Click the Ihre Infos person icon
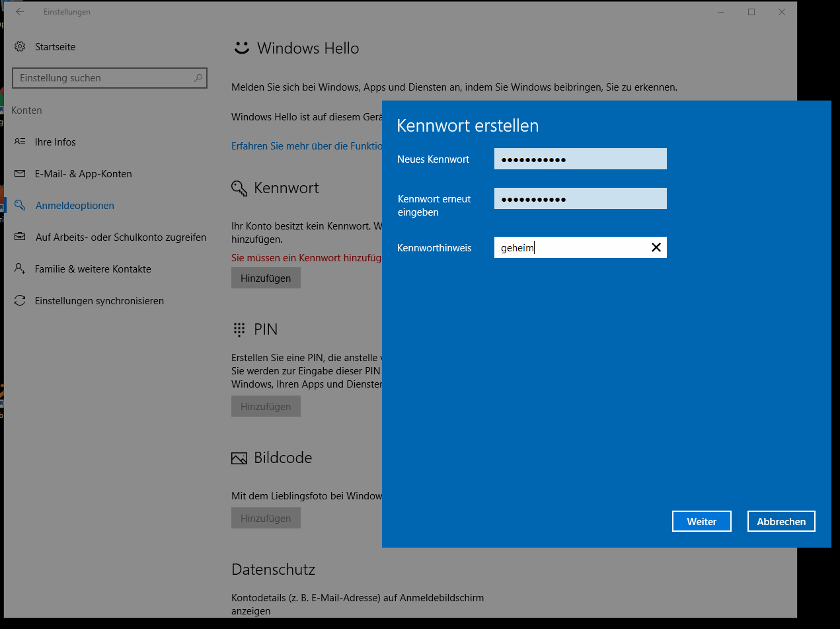Image resolution: width=840 pixels, height=629 pixels. (x=20, y=142)
